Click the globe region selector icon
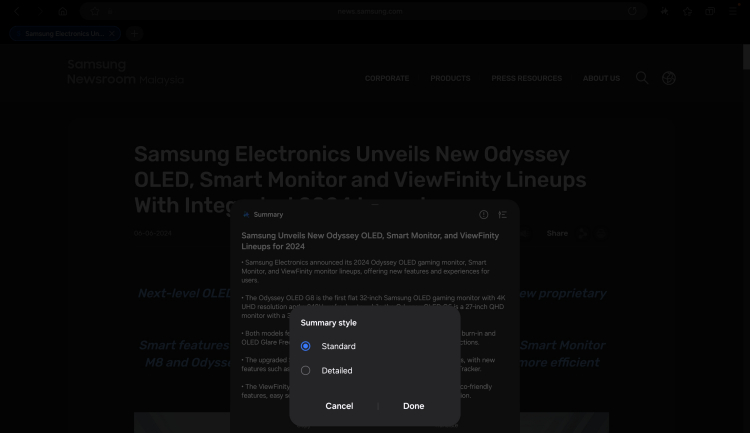 (x=669, y=78)
